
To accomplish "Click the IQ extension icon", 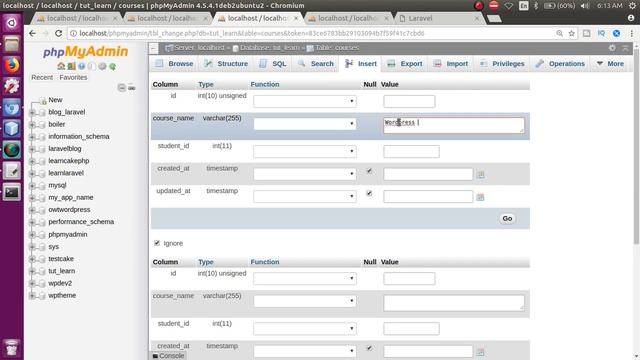I will (x=601, y=33).
